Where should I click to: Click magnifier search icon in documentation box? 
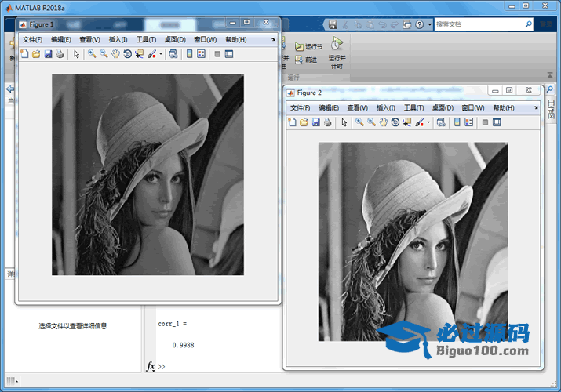[529, 24]
